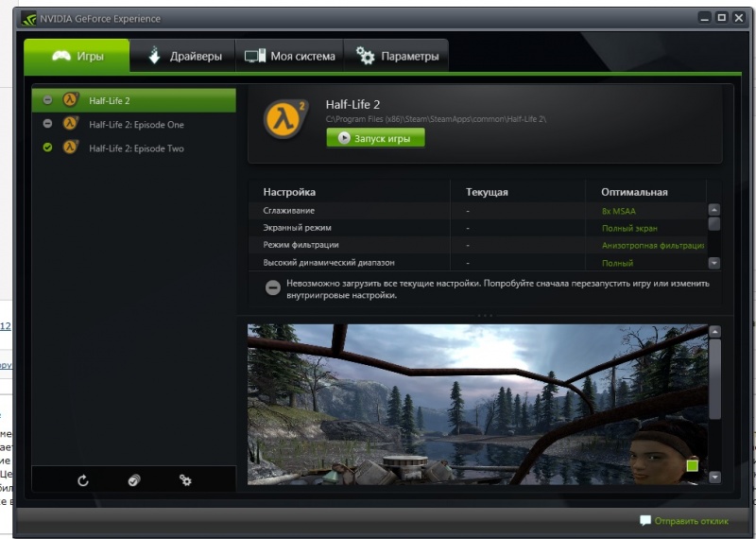
Task: Click the Полный экран optimal value
Action: tap(629, 228)
